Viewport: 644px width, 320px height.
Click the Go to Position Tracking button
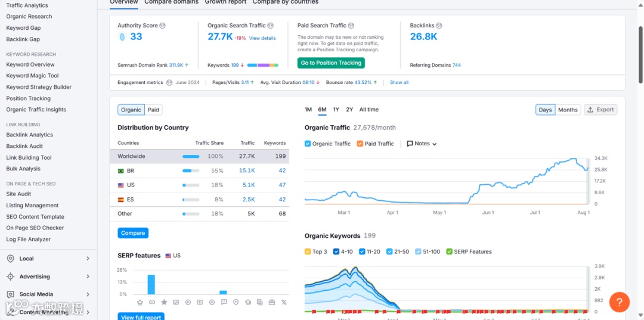pyautogui.click(x=331, y=63)
